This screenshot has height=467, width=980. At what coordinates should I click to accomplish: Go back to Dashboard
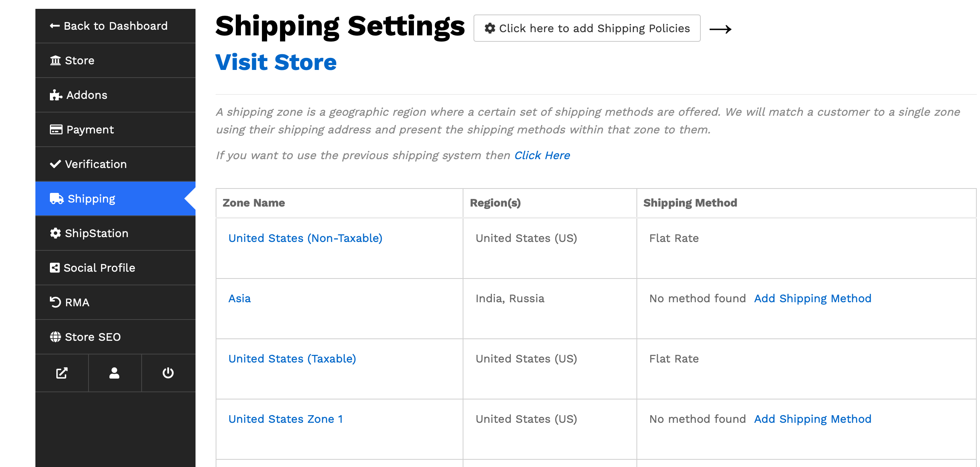(x=109, y=26)
